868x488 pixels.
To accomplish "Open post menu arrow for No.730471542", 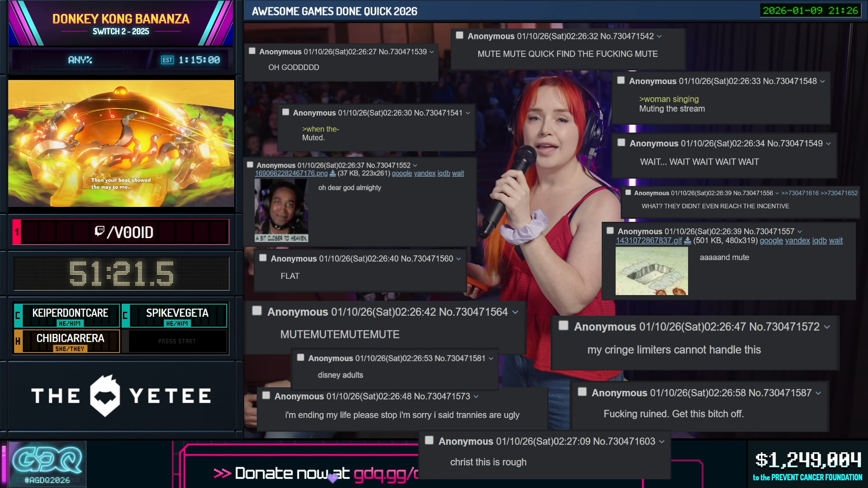I will click(x=659, y=37).
